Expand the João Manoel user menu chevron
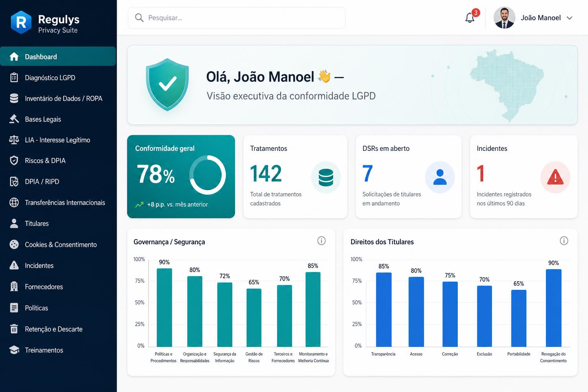Viewport: 588px width, 392px height. tap(570, 18)
